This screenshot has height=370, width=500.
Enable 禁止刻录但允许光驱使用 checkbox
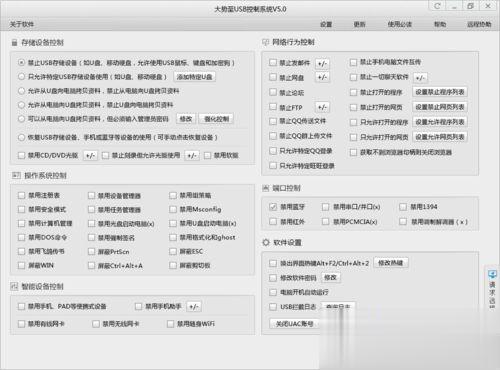pyautogui.click(x=105, y=155)
